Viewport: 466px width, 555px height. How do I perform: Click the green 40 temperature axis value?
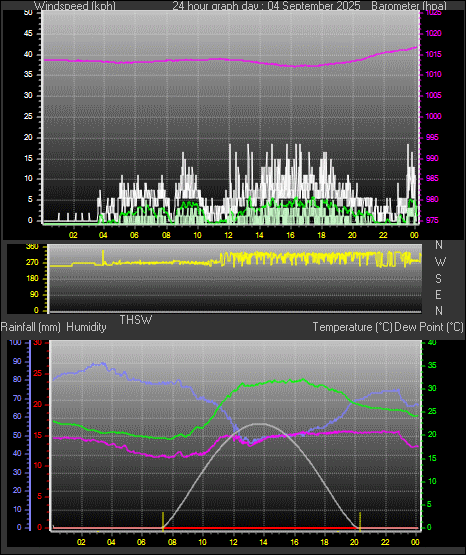432,342
